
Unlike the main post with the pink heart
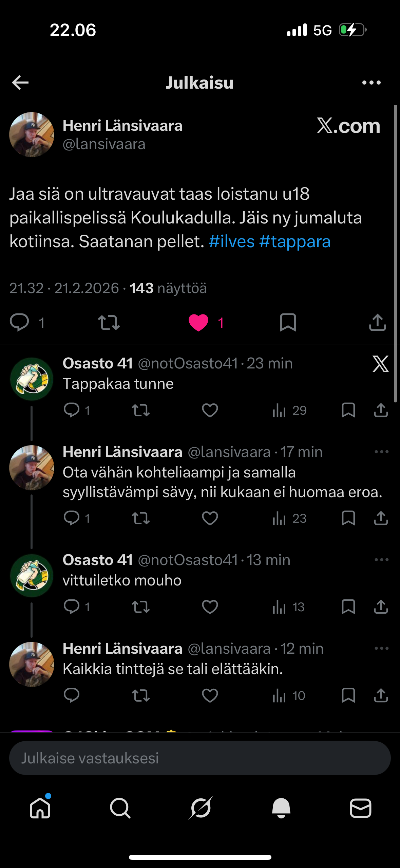tap(198, 322)
